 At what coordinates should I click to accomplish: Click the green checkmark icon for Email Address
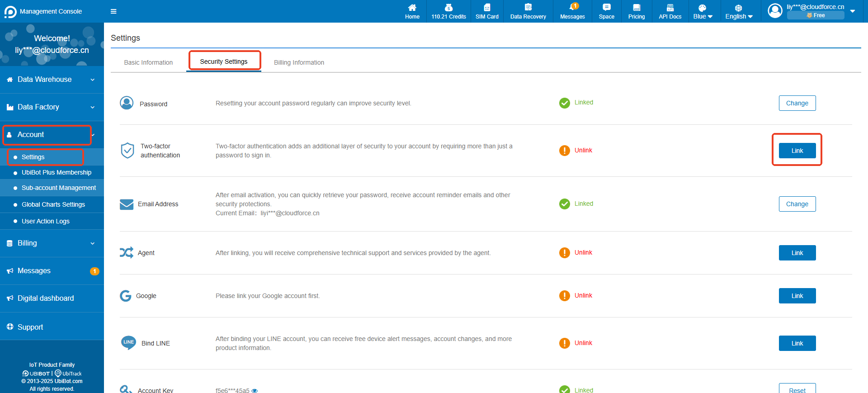pyautogui.click(x=565, y=204)
